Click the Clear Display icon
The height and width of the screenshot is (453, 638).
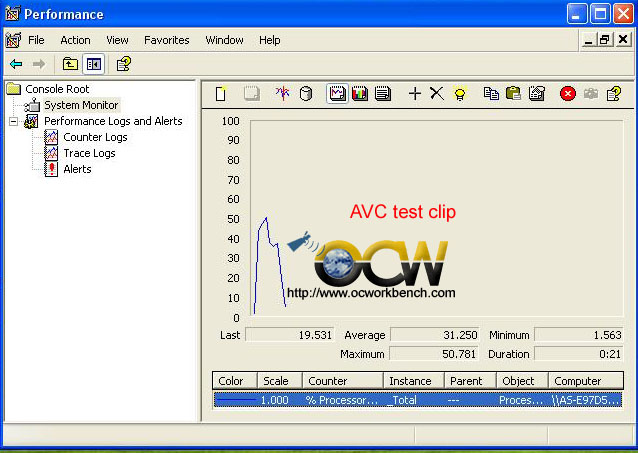click(x=251, y=94)
